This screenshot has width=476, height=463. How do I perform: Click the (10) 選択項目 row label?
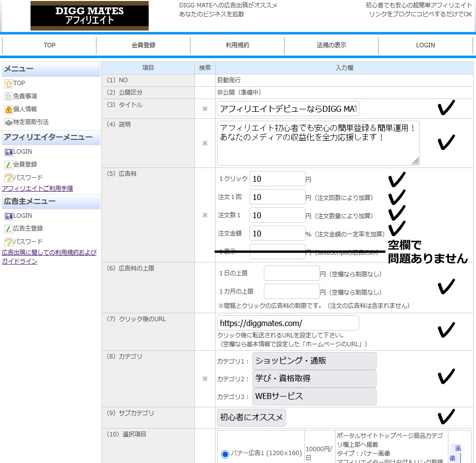click(x=127, y=434)
